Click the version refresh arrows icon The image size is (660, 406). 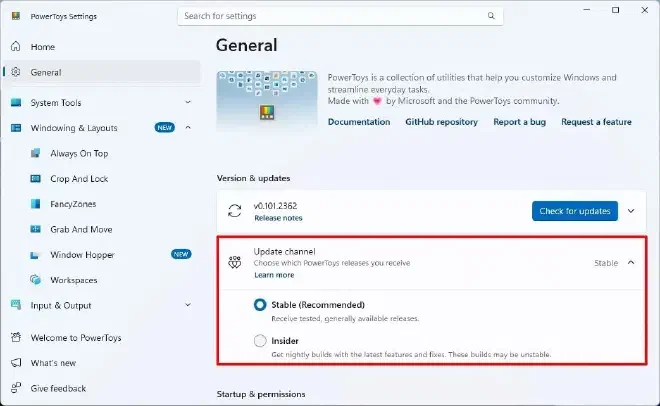tap(234, 211)
